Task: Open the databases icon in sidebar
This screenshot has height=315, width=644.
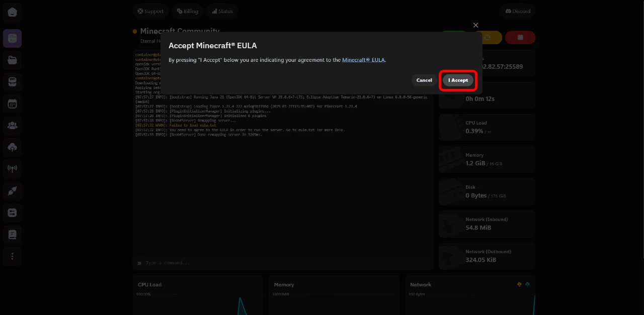Action: click(12, 82)
